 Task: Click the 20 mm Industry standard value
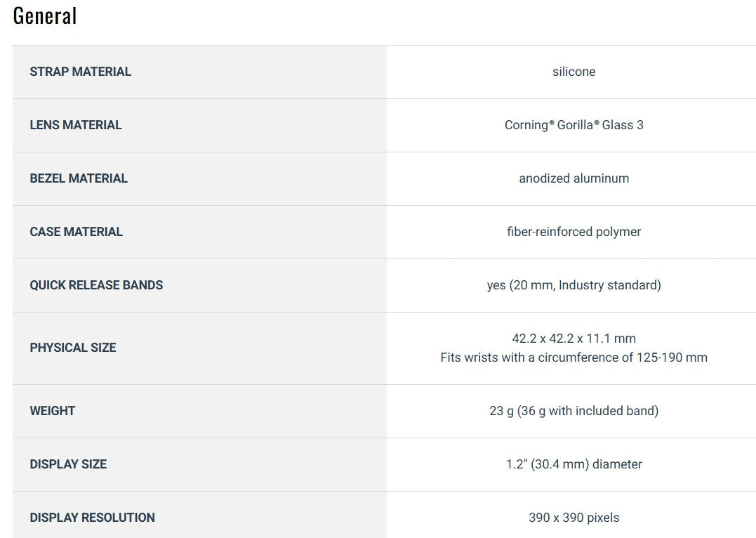[x=573, y=285]
